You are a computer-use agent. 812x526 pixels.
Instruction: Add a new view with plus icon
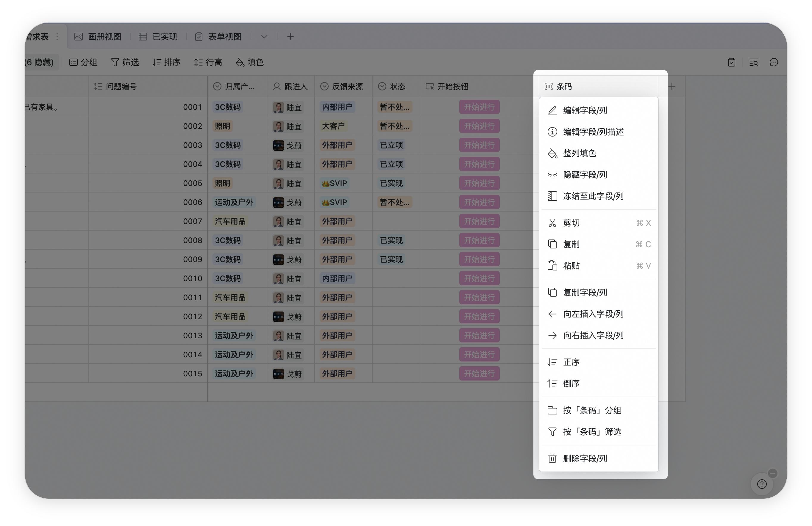point(290,37)
